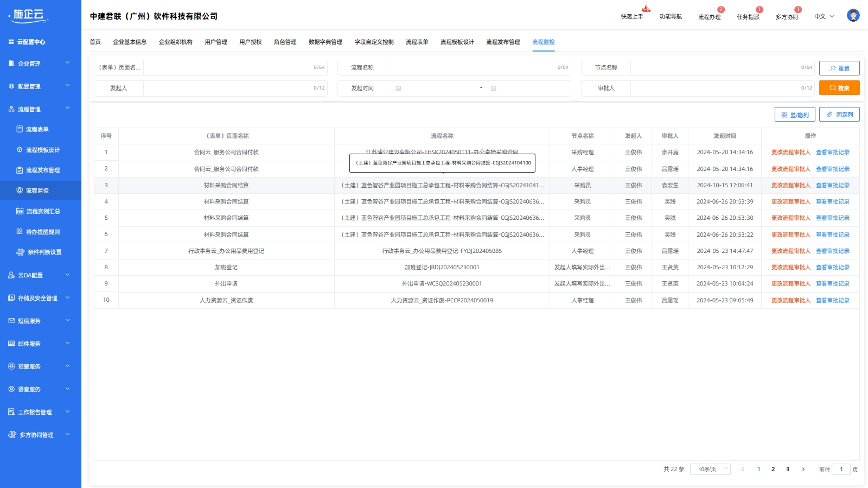868x488 pixels.
Task: Click 查看审批记录 in row 7
Action: pyautogui.click(x=832, y=251)
